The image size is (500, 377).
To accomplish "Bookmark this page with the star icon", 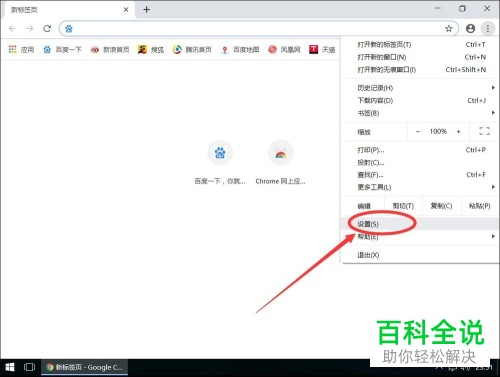I will point(449,29).
